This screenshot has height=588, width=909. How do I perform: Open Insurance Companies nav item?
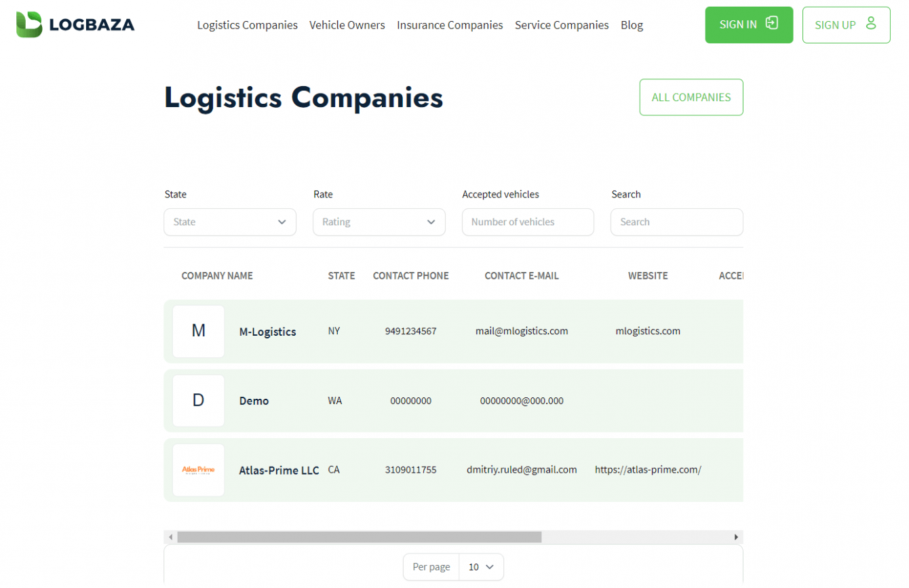450,25
